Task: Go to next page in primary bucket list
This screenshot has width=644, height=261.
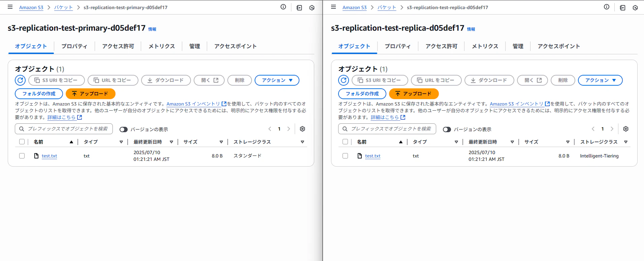Action: [x=289, y=129]
